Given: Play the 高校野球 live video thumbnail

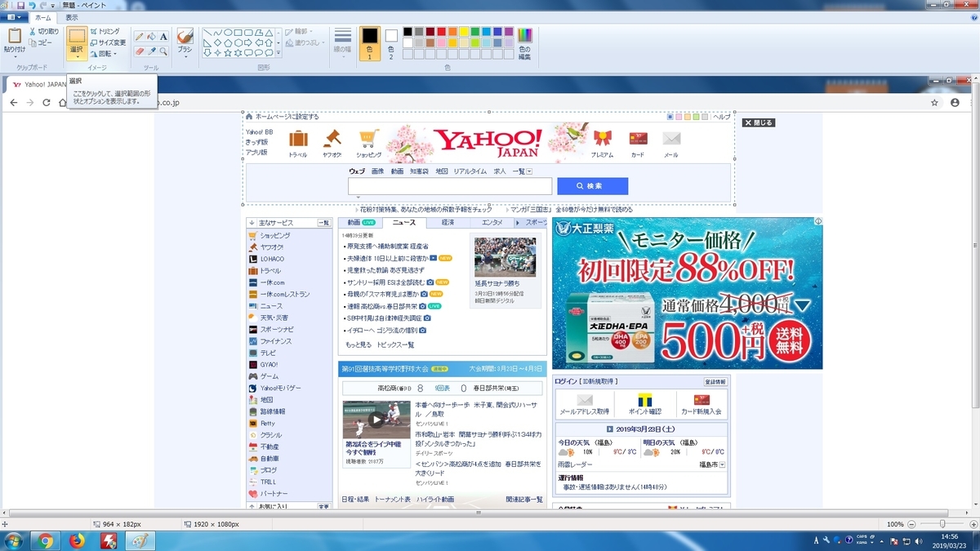Looking at the screenshot, I should click(x=376, y=420).
